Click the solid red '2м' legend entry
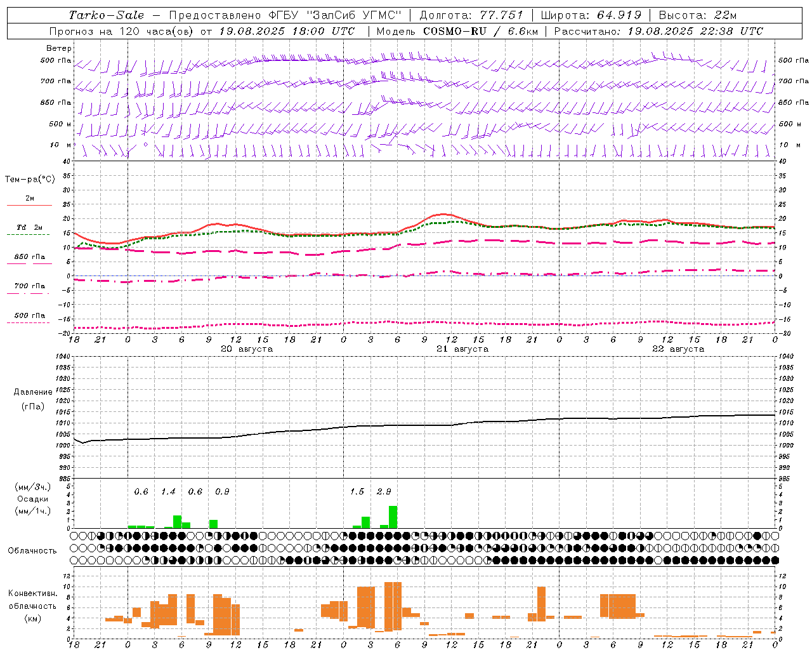812x650 pixels. 30,201
